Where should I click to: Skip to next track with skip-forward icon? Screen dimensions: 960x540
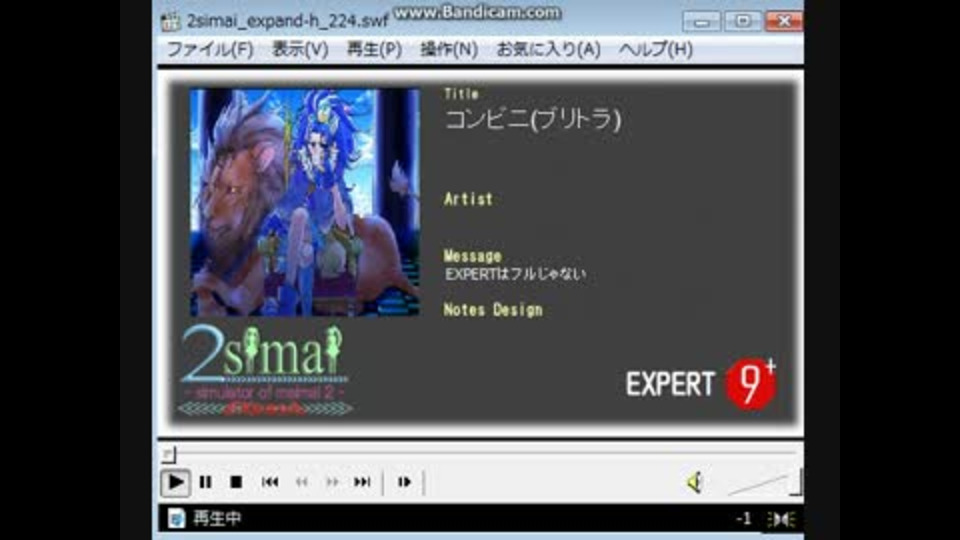point(362,482)
